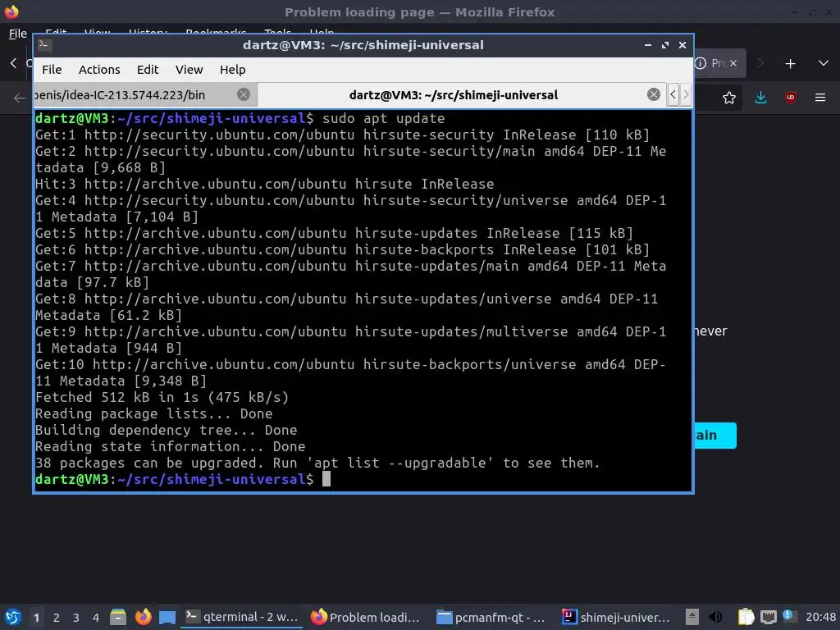Activate qterminal taskbar entry

click(243, 617)
